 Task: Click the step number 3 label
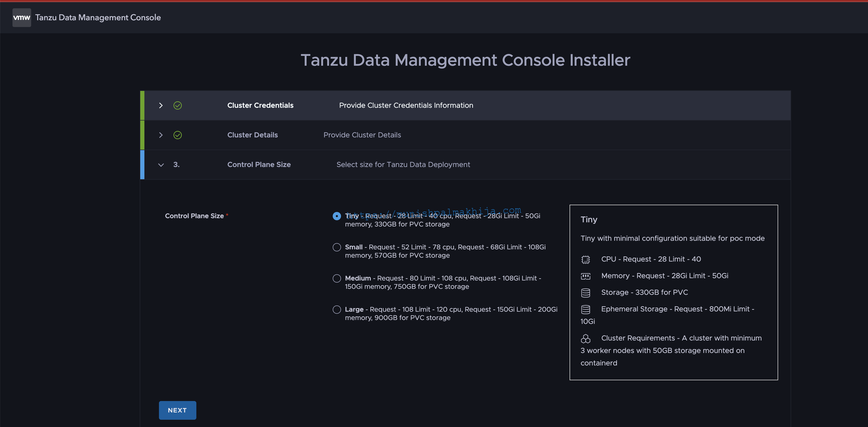point(176,165)
